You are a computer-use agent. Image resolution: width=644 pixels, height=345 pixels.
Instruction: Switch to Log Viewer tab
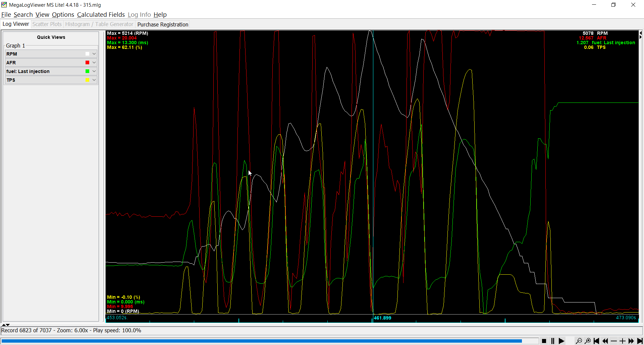(x=16, y=24)
